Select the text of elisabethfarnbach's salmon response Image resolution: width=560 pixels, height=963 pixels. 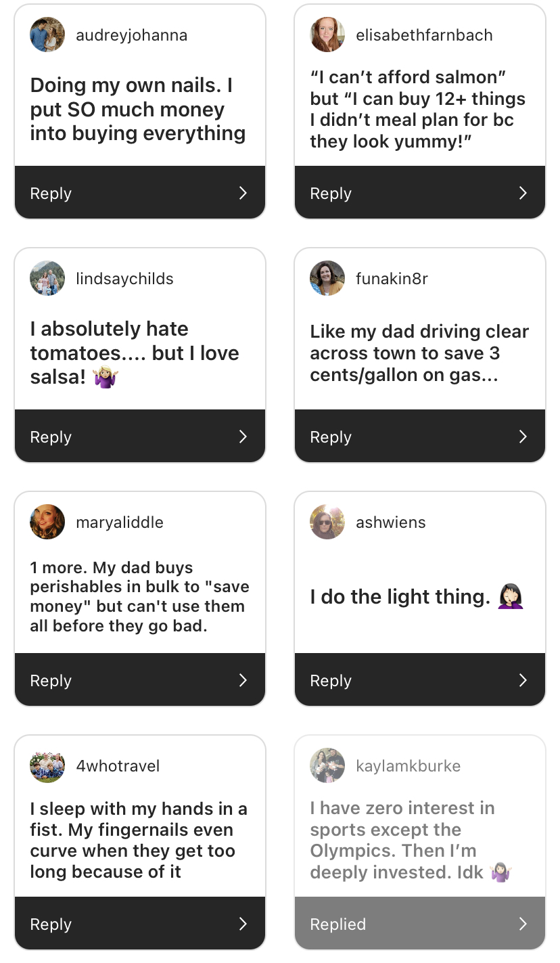click(x=418, y=110)
